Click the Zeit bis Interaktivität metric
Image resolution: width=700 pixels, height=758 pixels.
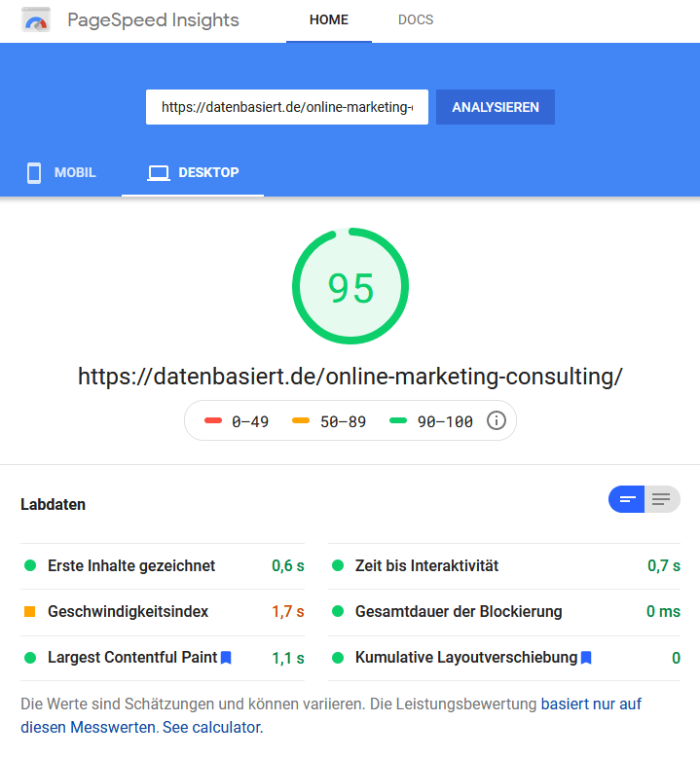(504, 565)
